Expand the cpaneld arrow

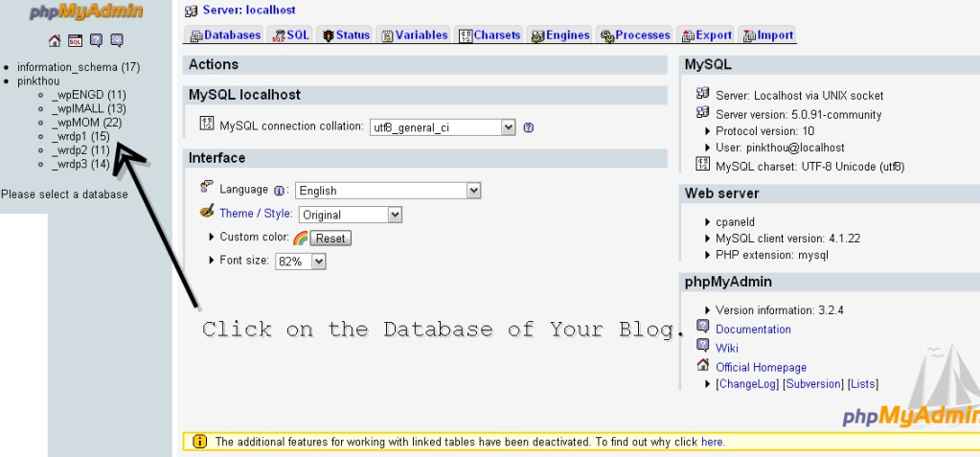(x=708, y=222)
